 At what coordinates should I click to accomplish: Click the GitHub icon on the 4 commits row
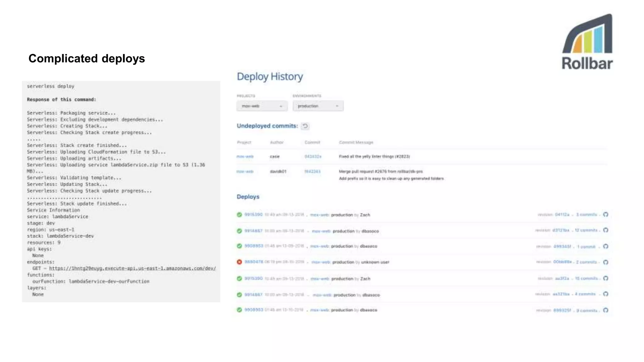[x=606, y=294]
